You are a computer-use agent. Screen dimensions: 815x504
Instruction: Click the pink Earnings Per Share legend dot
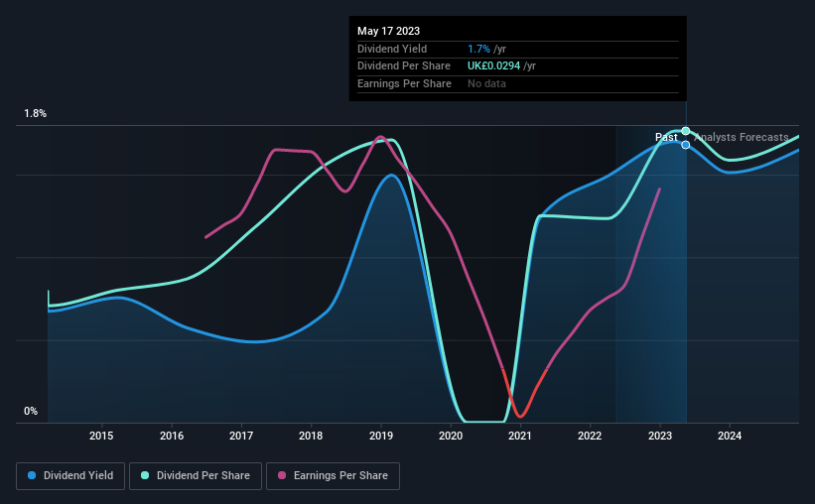(282, 475)
